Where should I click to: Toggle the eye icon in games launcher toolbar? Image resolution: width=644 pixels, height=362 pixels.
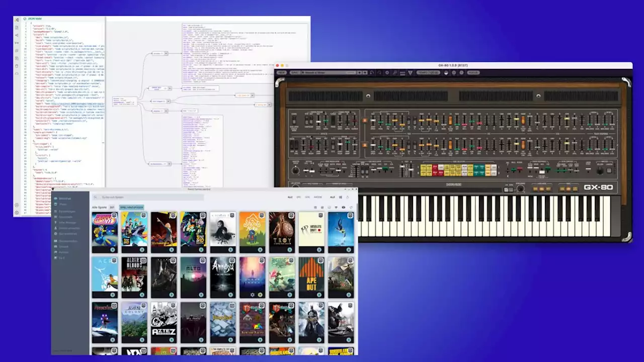coord(344,207)
